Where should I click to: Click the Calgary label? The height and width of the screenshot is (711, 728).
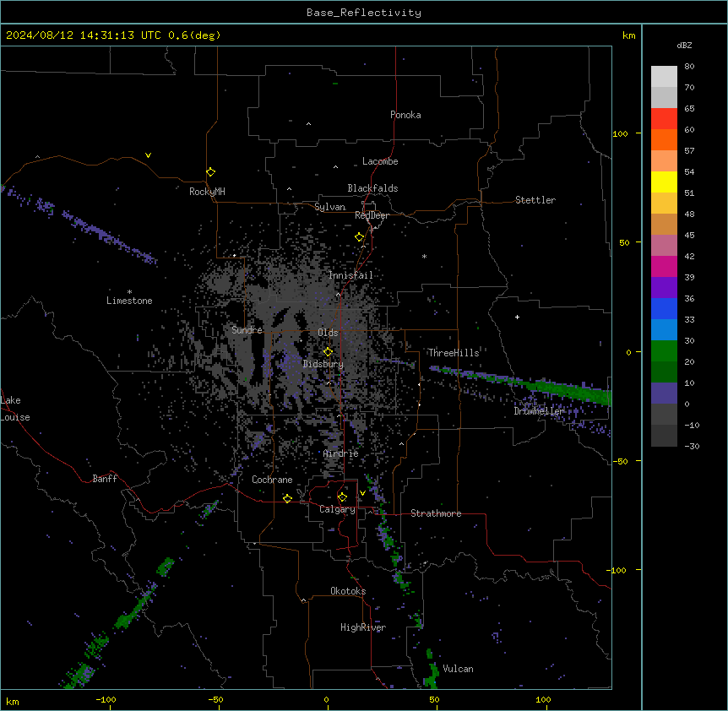[x=337, y=509]
